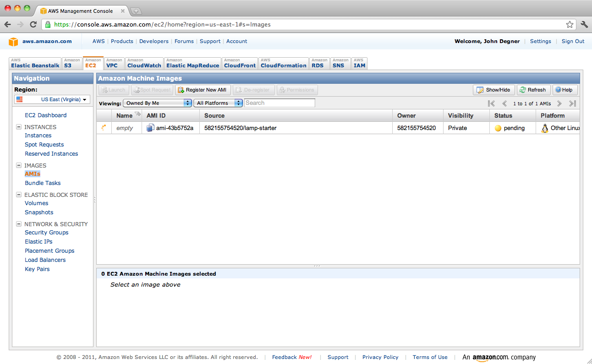Viewport: 592px width, 364px height.
Task: Click the yellow pending status icon
Action: point(498,128)
